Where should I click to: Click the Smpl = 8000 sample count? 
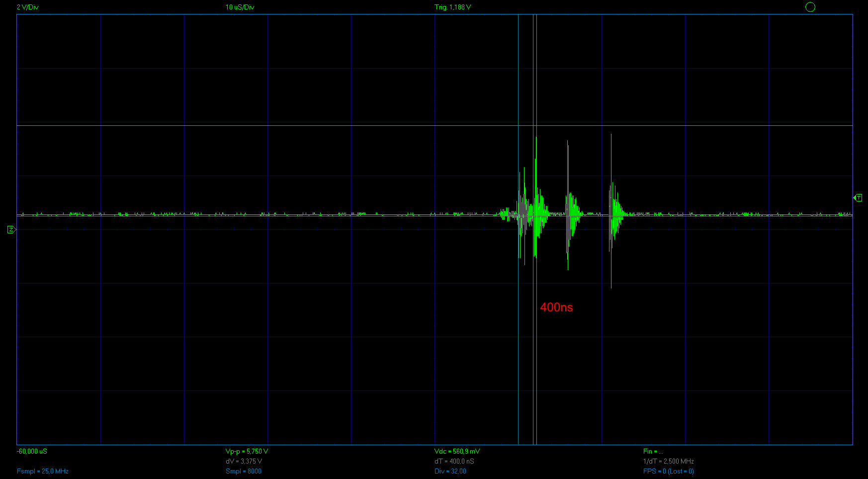tap(243, 471)
